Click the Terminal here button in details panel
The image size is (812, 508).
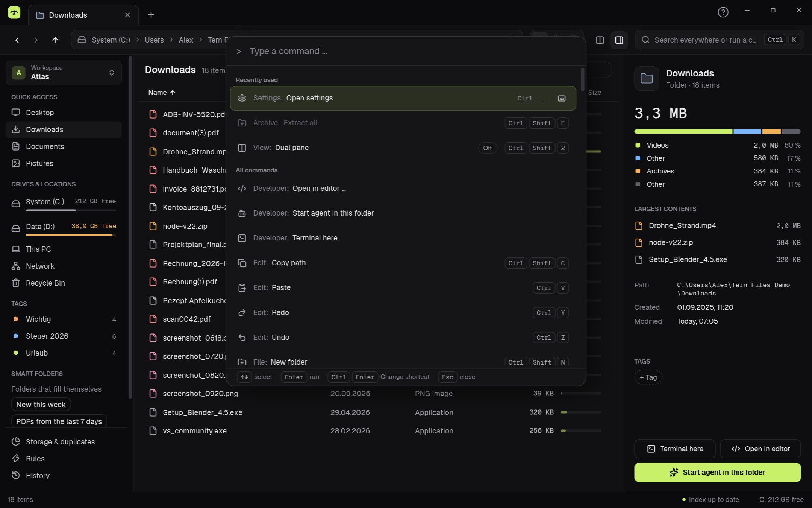point(675,449)
